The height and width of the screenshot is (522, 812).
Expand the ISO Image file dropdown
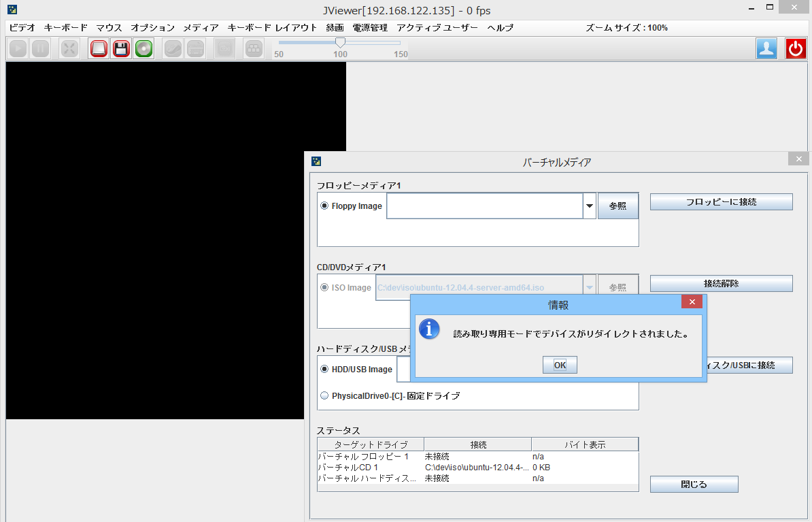[x=589, y=287]
